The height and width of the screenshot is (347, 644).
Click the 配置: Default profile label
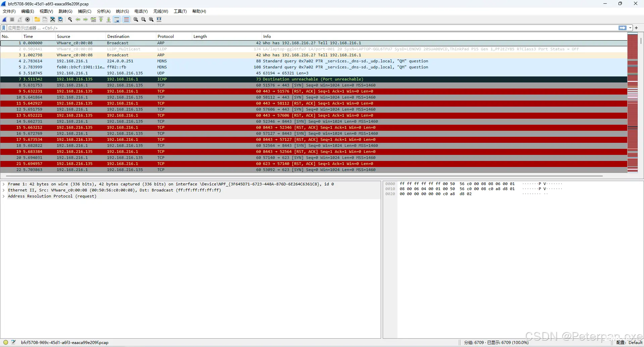(629, 342)
